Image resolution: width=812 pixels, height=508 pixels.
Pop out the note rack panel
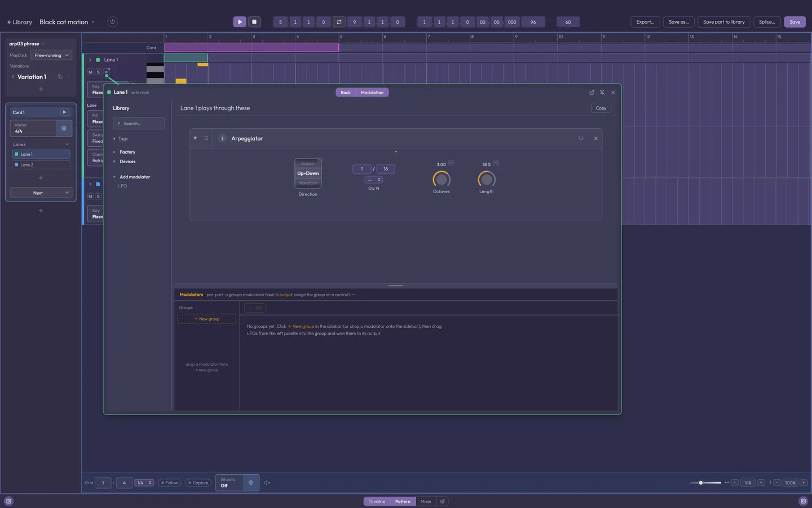[592, 93]
